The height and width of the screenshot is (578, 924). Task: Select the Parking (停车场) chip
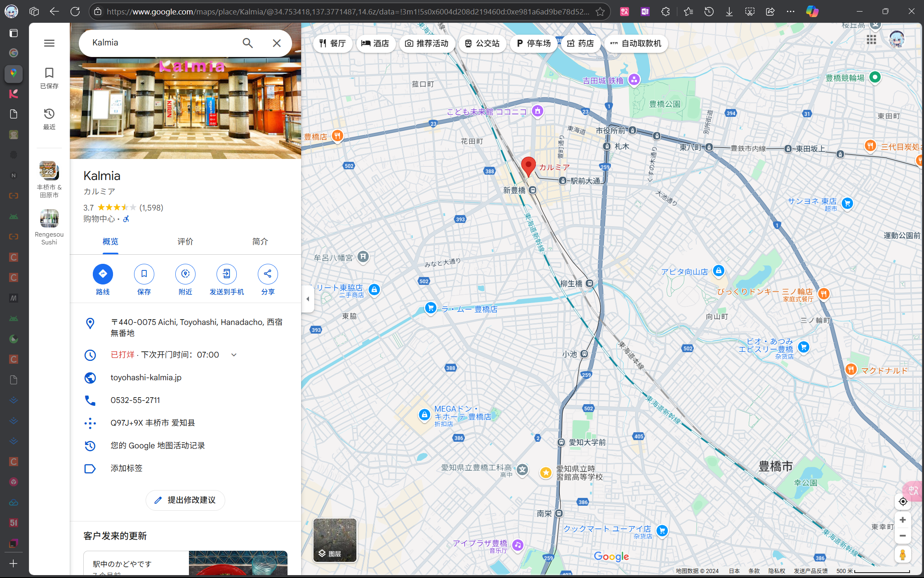pos(533,43)
